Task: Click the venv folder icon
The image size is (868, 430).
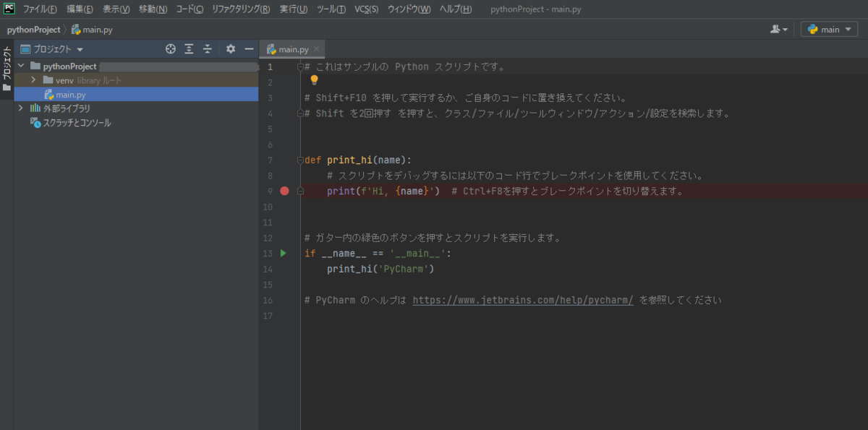Action: 48,80
